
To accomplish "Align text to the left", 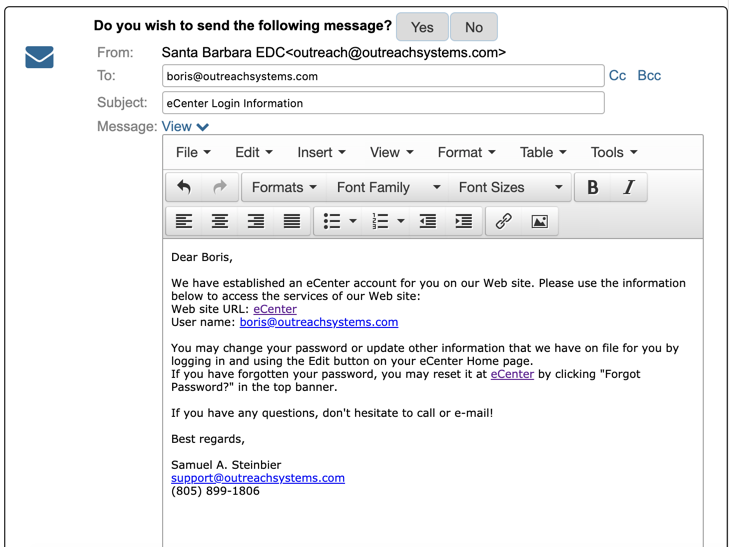I will (x=184, y=221).
